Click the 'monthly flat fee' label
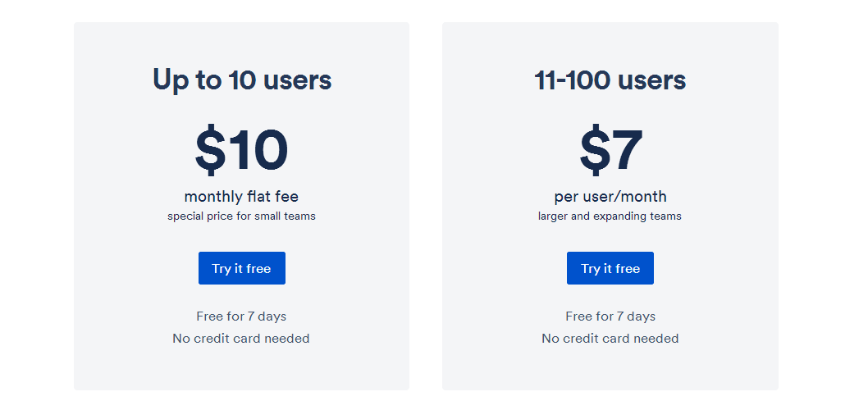The height and width of the screenshot is (419, 868). point(241,197)
